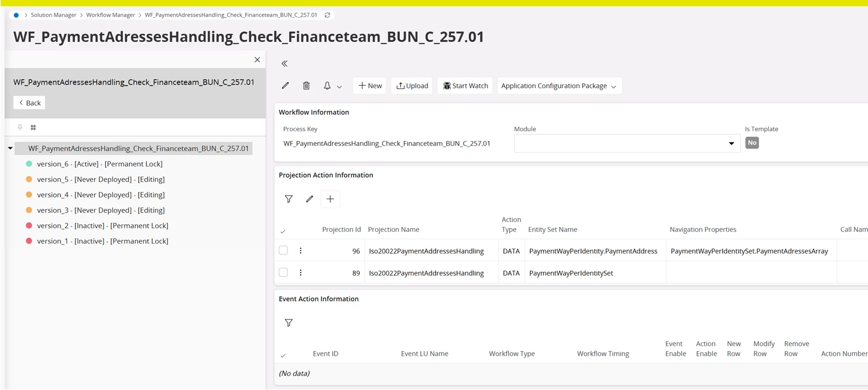Screen dimensions: 868x390
Task: Toggle the Is Template No switch
Action: coord(752,143)
